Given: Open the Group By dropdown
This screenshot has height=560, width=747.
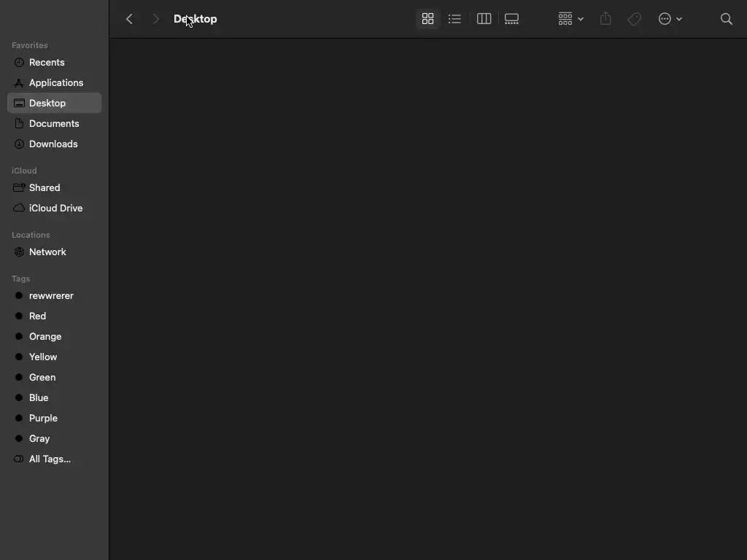Looking at the screenshot, I should (570, 19).
